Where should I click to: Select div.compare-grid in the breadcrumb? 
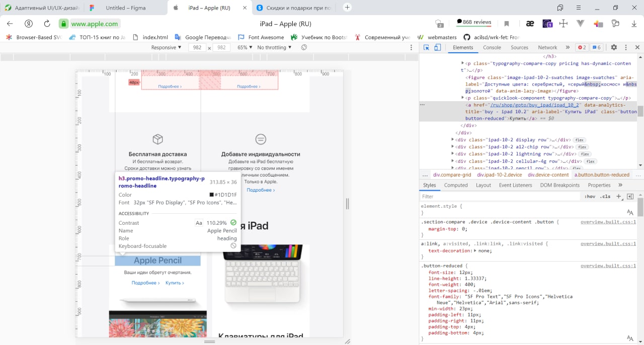[x=452, y=175]
